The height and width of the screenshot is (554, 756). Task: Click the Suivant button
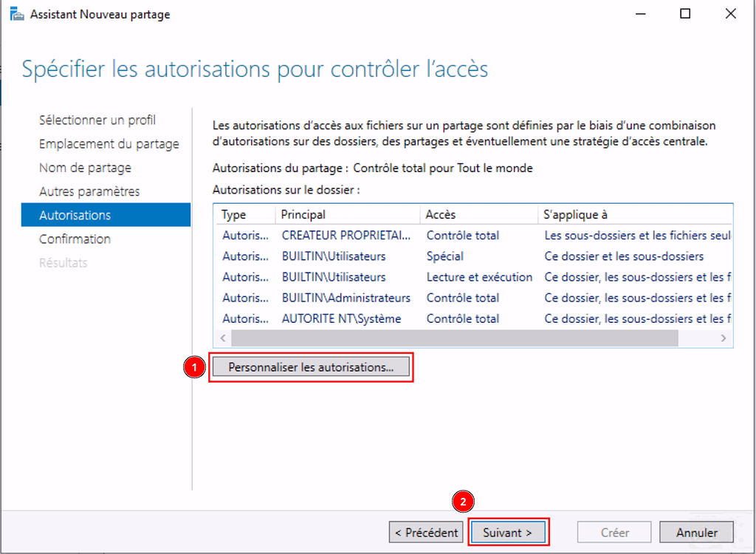point(508,532)
